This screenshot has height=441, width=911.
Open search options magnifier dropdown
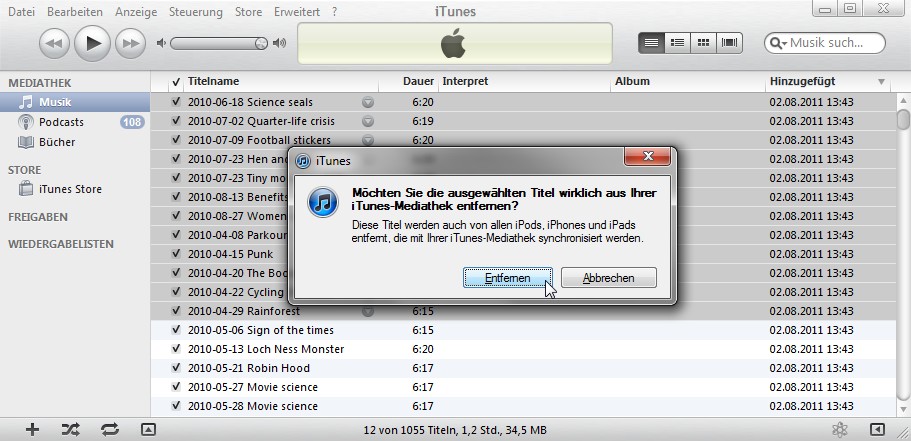[x=778, y=43]
